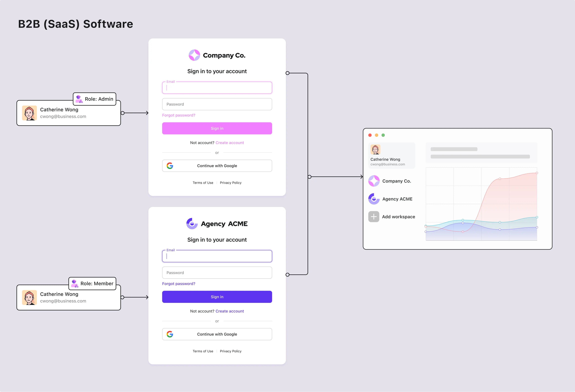Click the Admin role badge on Catherine Wong
Viewport: 575px width, 392px height.
(x=93, y=98)
